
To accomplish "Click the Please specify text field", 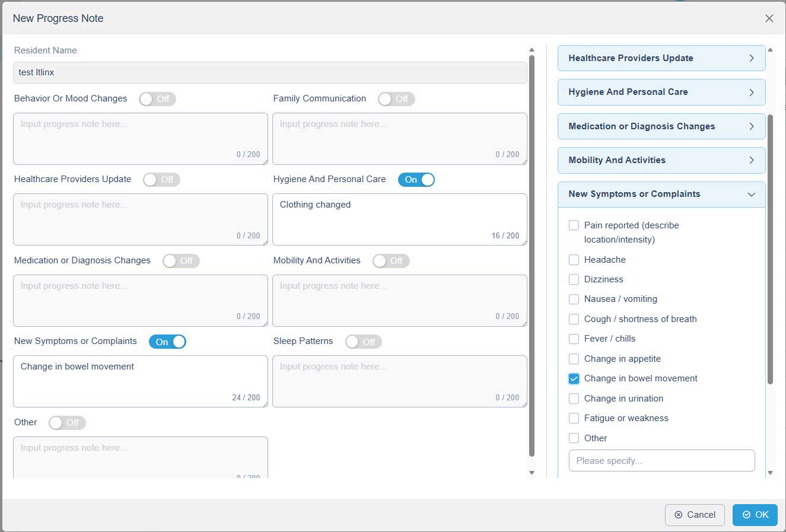I will point(661,461).
